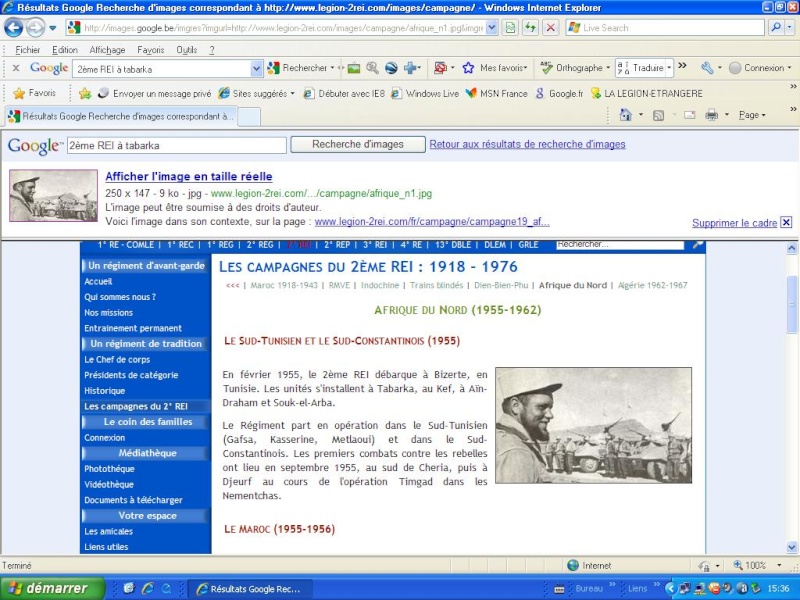Open the Rechercher button dropdown arrow
This screenshot has height=600, width=800.
pyautogui.click(x=332, y=68)
